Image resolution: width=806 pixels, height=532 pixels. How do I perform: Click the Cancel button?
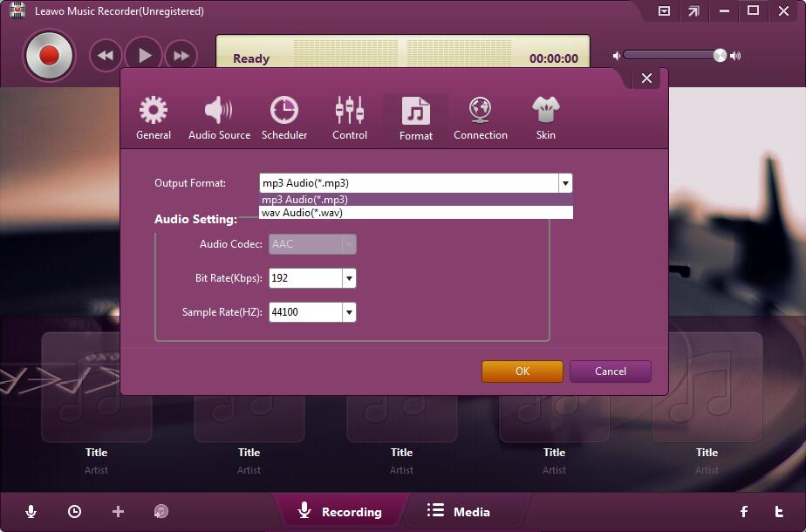point(610,372)
